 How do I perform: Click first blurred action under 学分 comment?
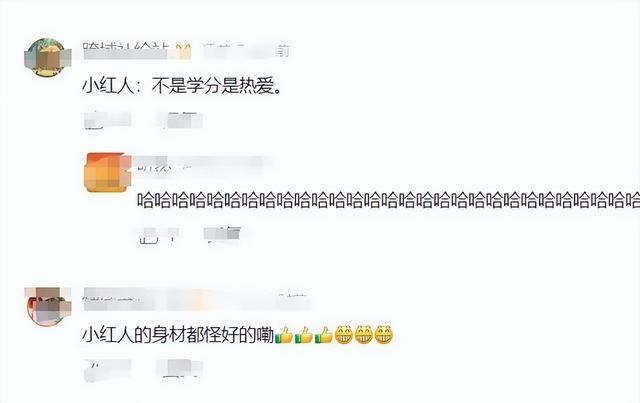click(x=107, y=120)
